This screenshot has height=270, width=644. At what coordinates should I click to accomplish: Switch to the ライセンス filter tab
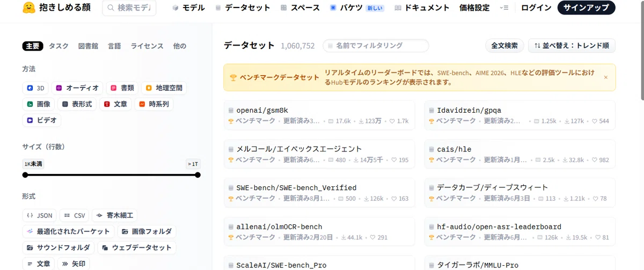coord(147,46)
